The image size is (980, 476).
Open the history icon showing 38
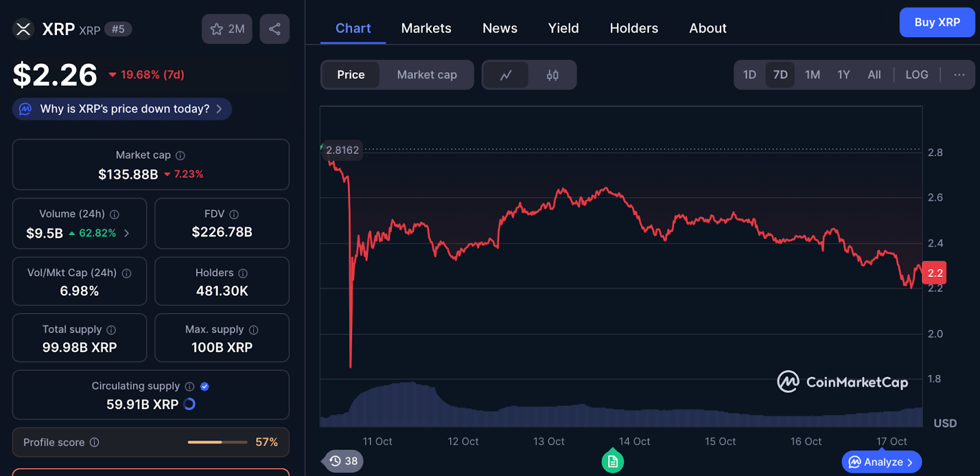point(343,461)
